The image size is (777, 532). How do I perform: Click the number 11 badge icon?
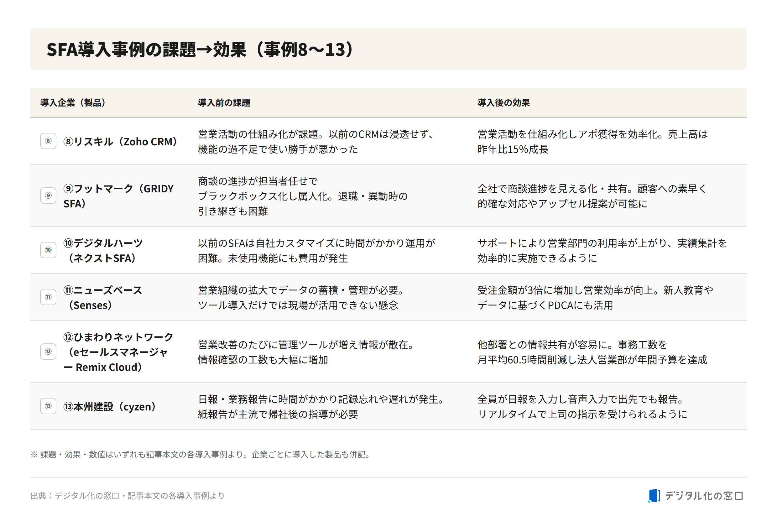tap(48, 297)
